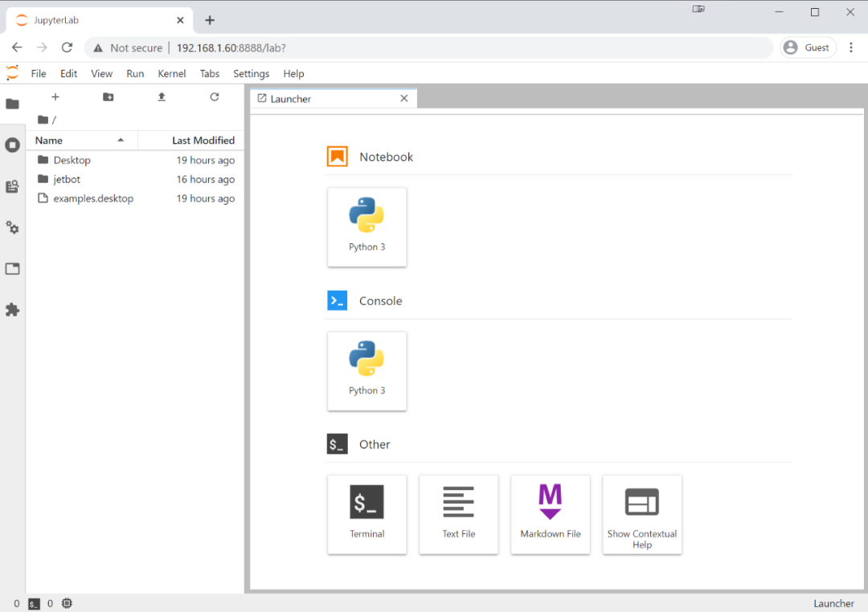Viewport: 868px width, 612px height.
Task: Open Show Contextual Help card
Action: [642, 514]
